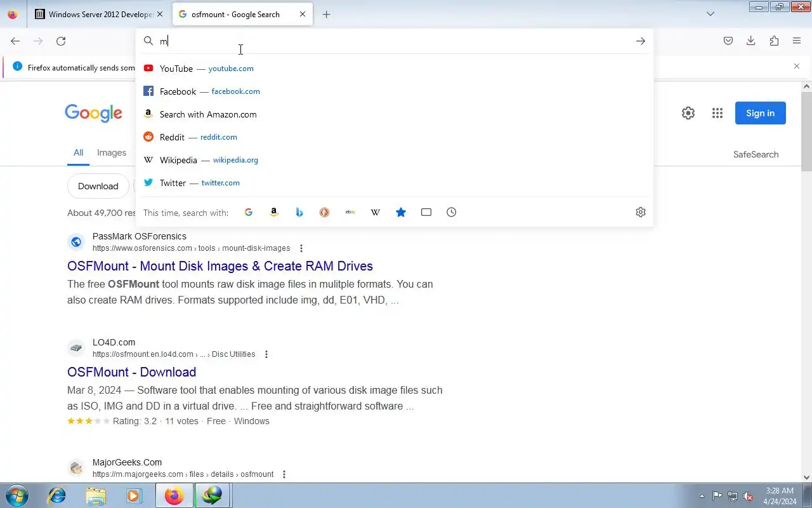Viewport: 812px width, 508px height.
Task: Click the SafeSearch link
Action: coord(756,154)
